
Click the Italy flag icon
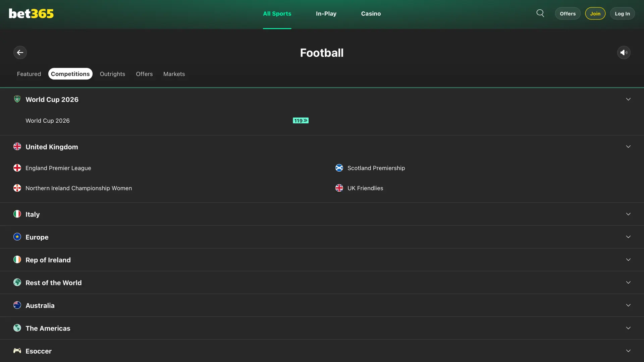point(17,214)
